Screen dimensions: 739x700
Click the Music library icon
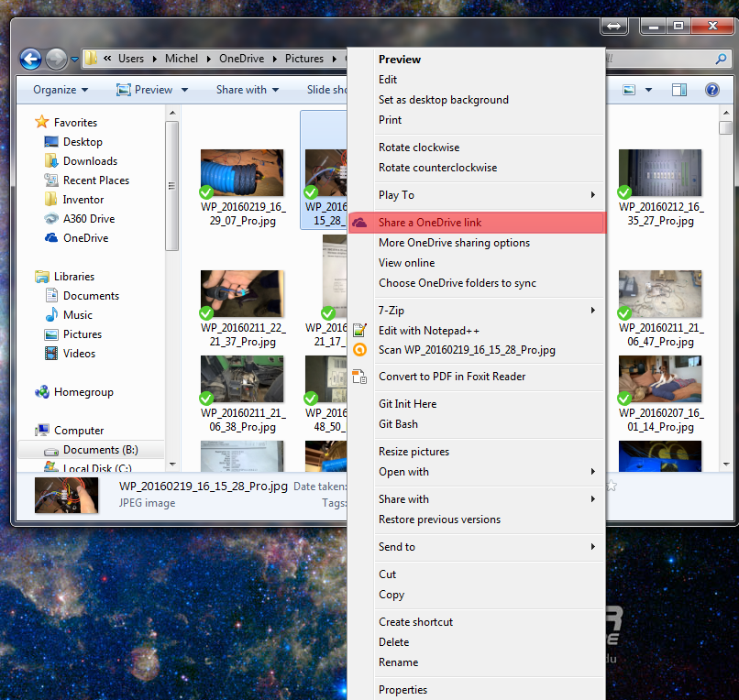click(x=51, y=315)
